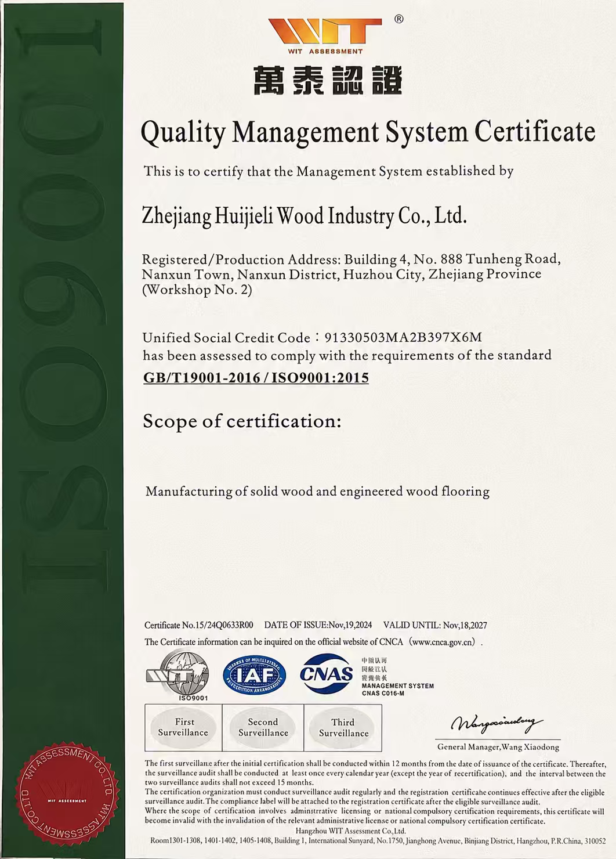Click 'VALID UNTIL: Nov,18,2027'

(435, 625)
